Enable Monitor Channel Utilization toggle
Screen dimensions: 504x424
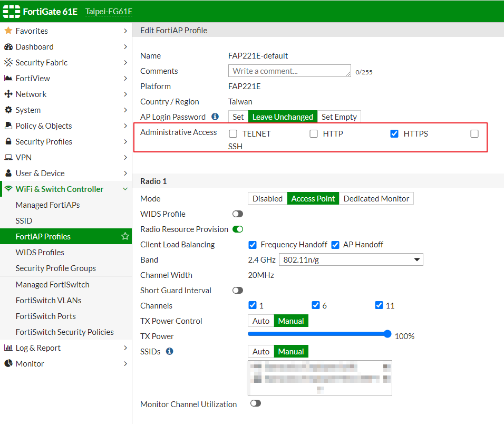(x=256, y=403)
